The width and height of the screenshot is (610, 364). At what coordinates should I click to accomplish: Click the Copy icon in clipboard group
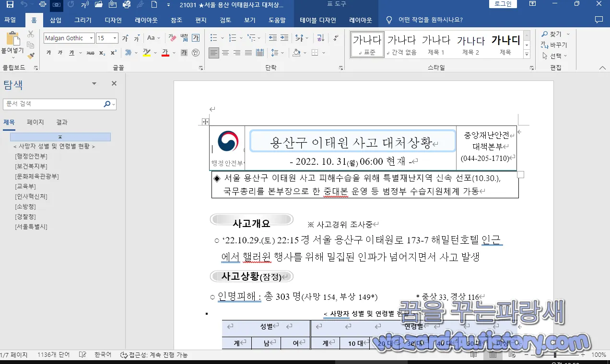pyautogui.click(x=31, y=45)
